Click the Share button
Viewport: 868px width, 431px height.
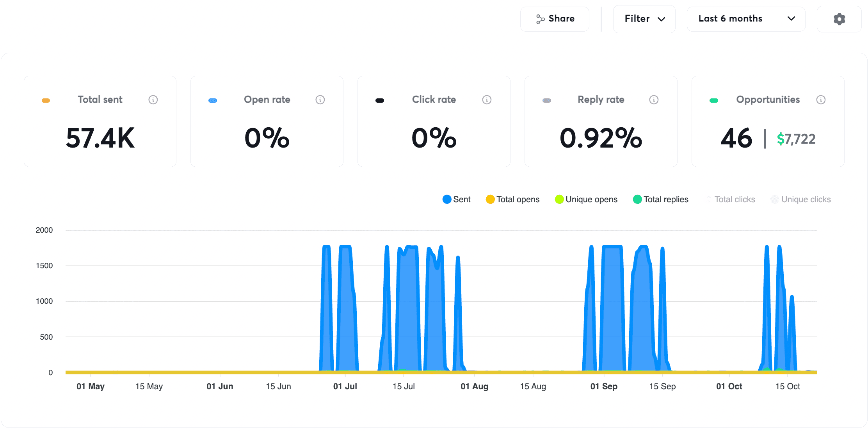pos(555,19)
